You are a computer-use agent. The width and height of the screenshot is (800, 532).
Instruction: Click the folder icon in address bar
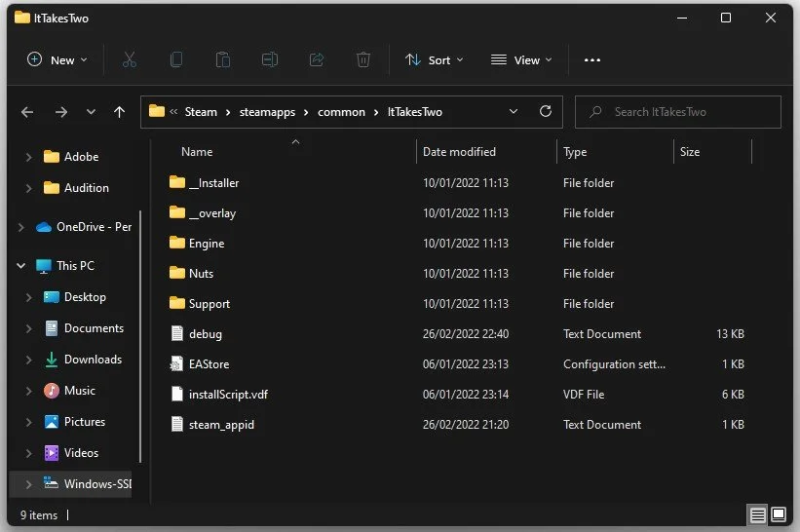pos(157,111)
